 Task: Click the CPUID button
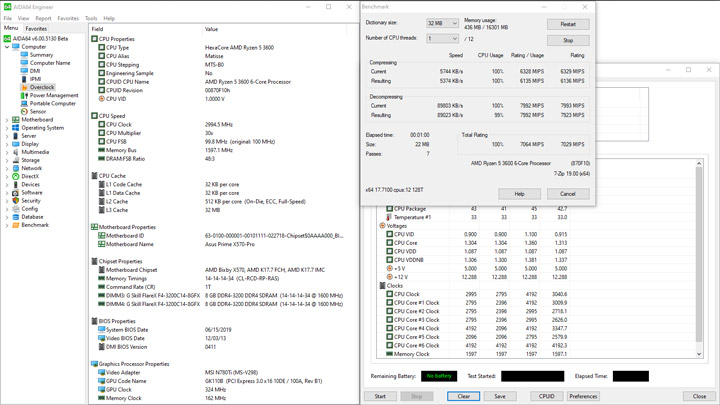coord(546,396)
